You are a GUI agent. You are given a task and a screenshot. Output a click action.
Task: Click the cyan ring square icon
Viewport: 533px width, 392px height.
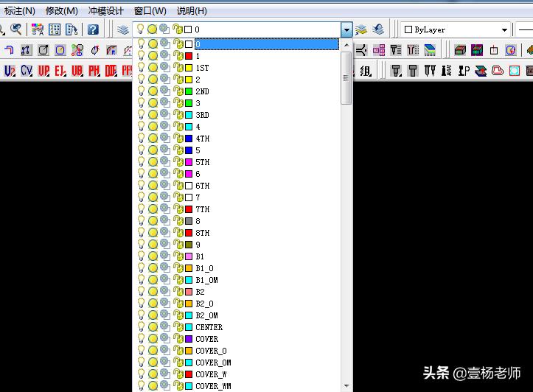click(515, 71)
